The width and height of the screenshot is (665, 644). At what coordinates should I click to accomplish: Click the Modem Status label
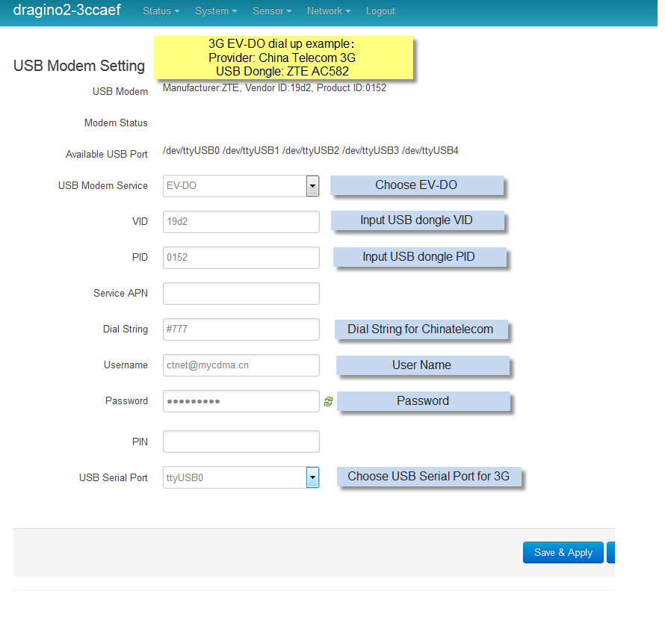click(116, 123)
